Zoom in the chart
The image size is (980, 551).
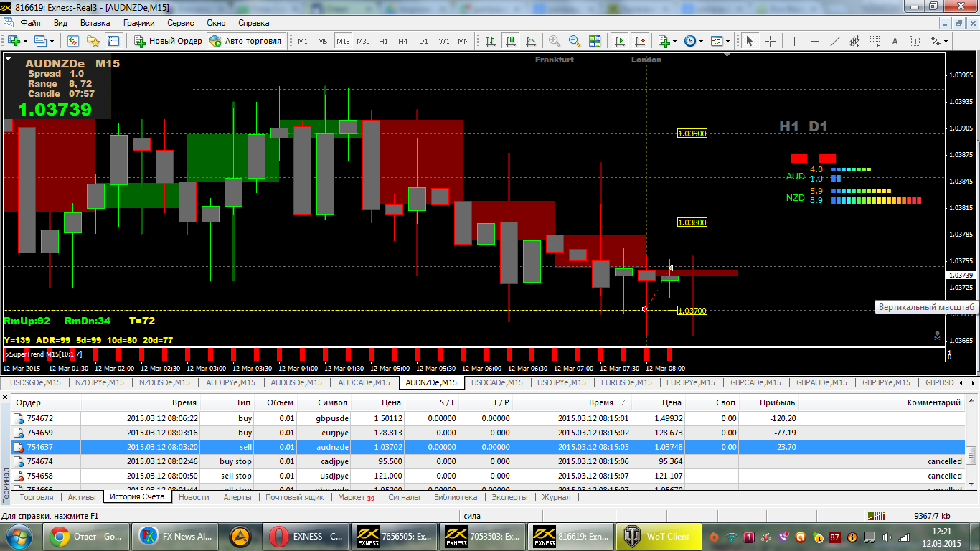point(555,41)
